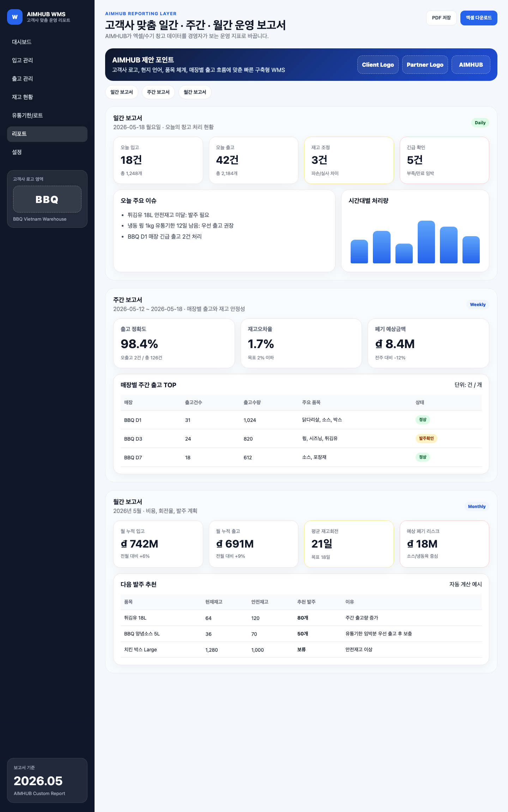Switch to the 월간 보고서 tab
508x812 pixels.
[x=195, y=92]
